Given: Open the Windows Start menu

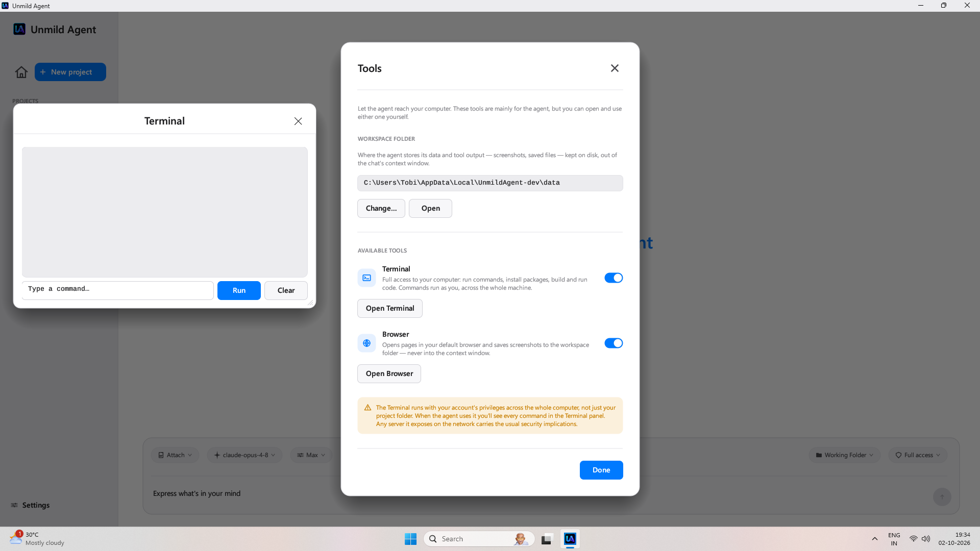Looking at the screenshot, I should point(410,539).
